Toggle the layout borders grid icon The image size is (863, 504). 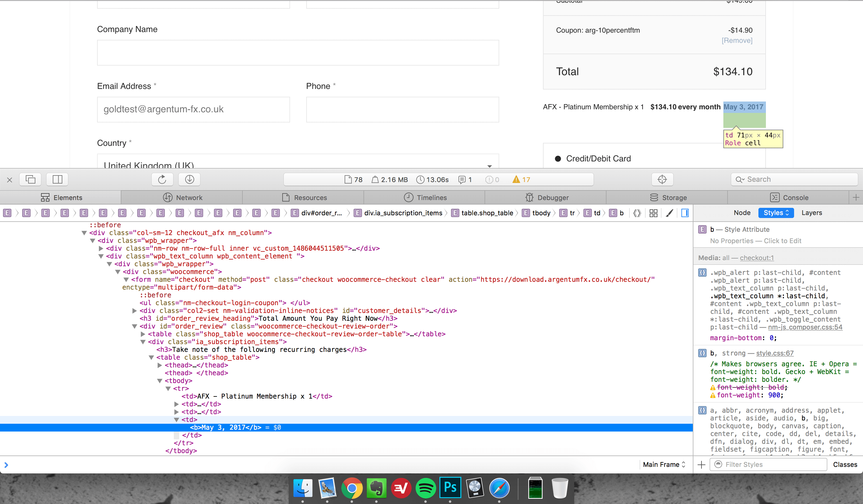(x=653, y=213)
